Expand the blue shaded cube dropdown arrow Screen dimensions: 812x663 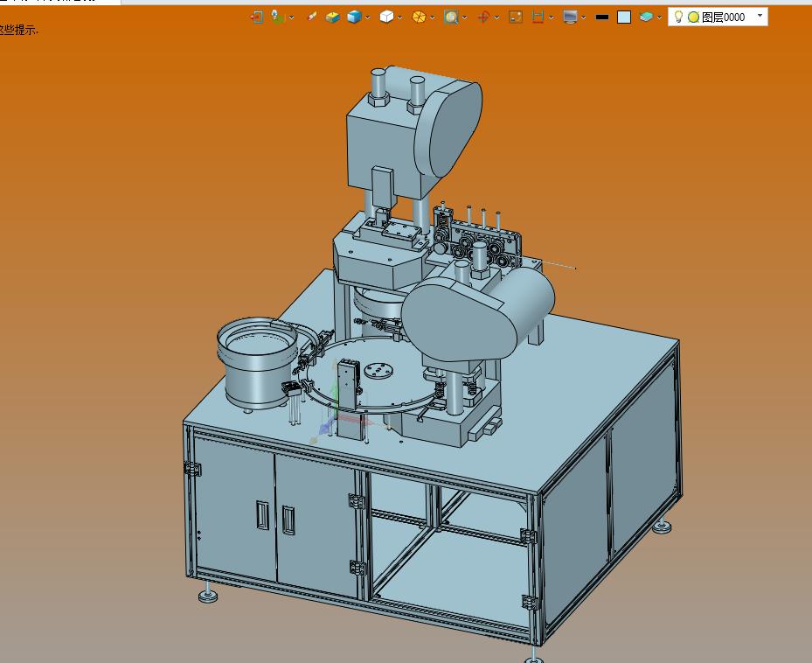368,17
